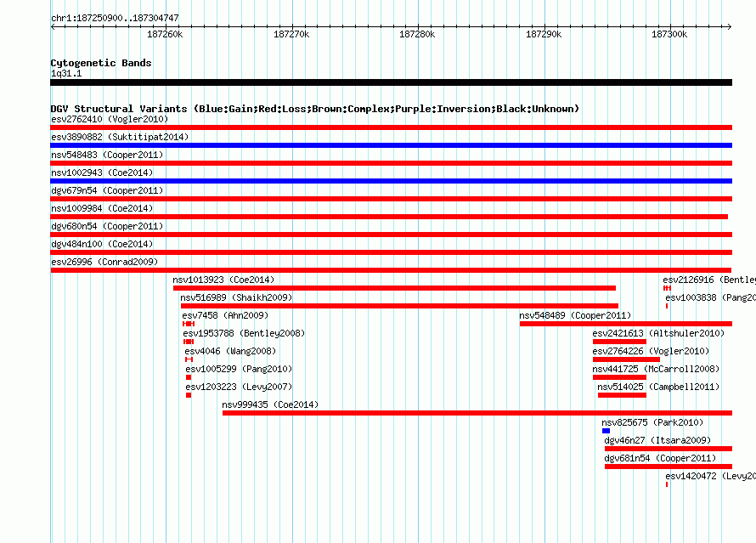756x543 pixels.
Task: Click the red square under esv1203223
Action: tap(189, 395)
